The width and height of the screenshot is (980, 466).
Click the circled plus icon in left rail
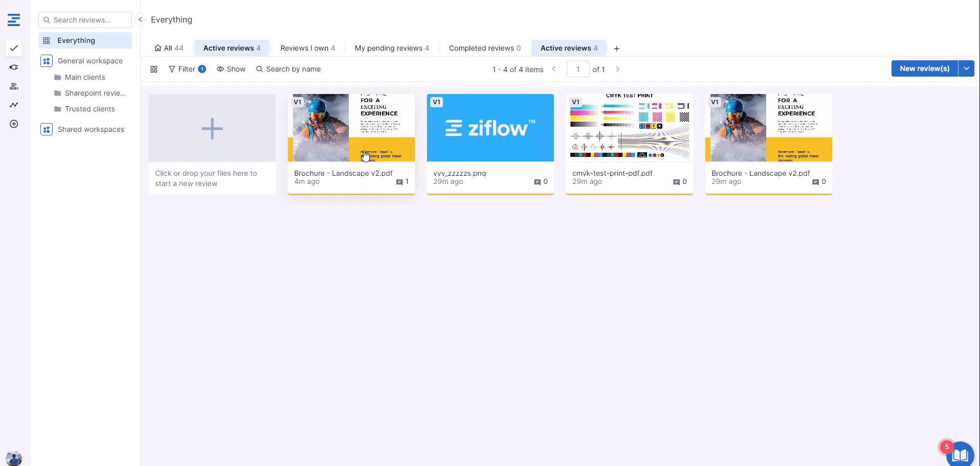(x=14, y=124)
